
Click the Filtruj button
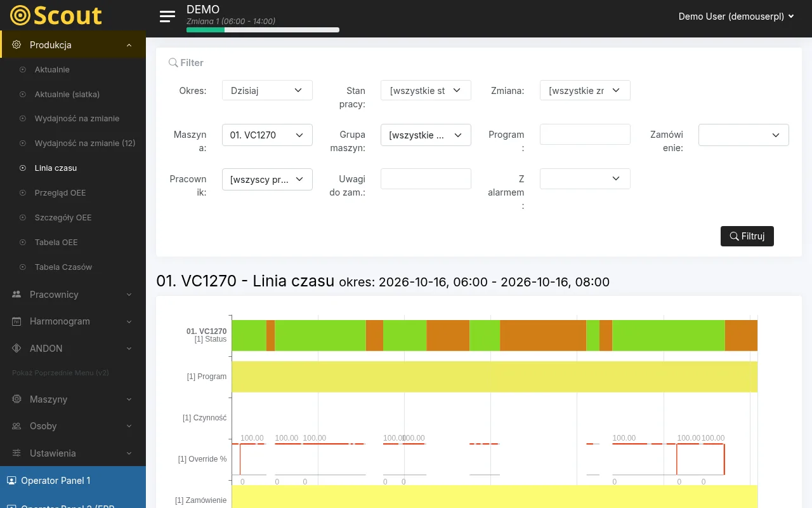pyautogui.click(x=747, y=236)
